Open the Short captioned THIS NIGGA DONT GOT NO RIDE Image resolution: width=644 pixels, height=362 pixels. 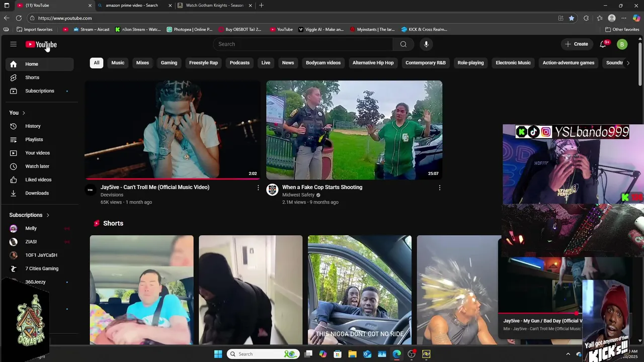(x=360, y=290)
